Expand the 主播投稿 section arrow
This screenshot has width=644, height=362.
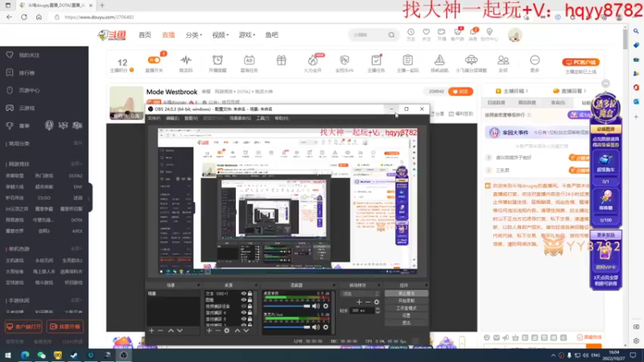click(x=527, y=91)
